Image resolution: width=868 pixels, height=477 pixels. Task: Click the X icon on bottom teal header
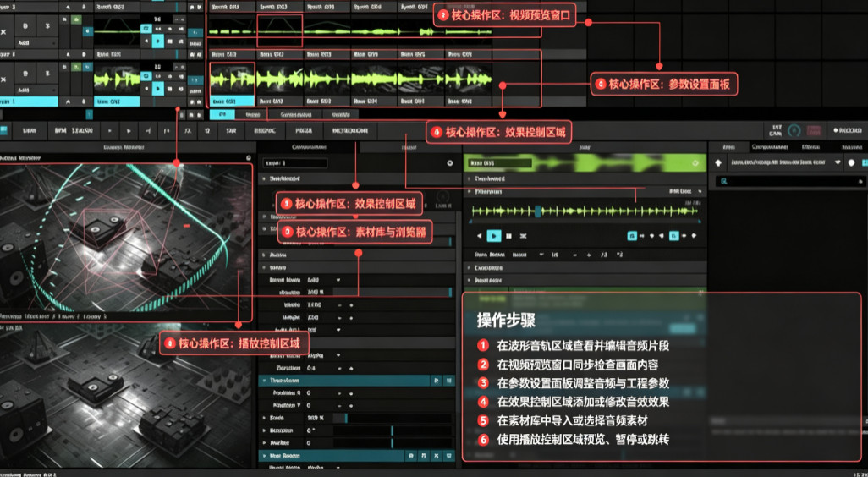coord(437,456)
